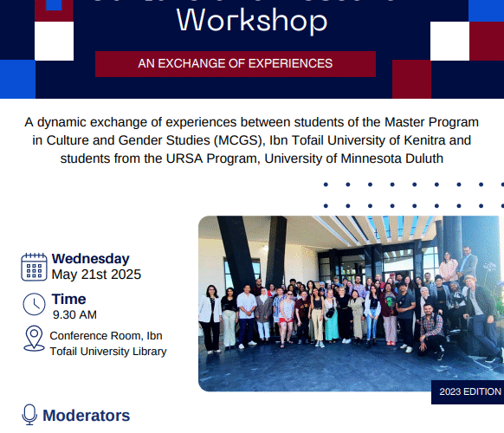Click the '9.30 AM' time text

[x=74, y=314]
